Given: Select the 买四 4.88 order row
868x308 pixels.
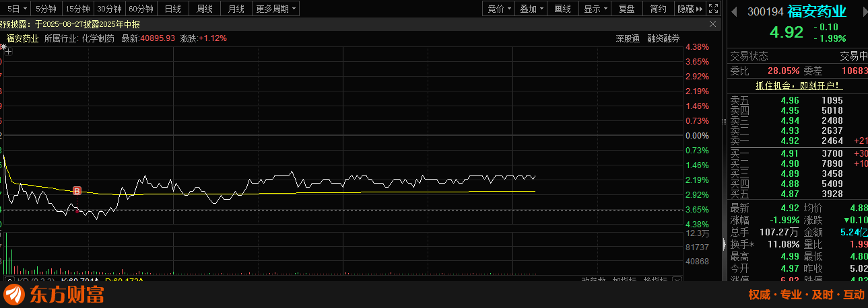Looking at the screenshot, I should click(799, 184).
